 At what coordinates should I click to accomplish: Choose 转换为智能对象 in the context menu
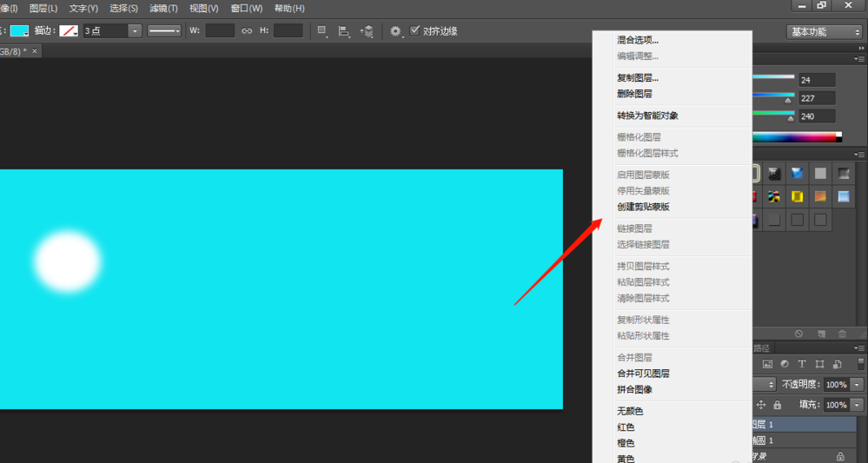pos(647,116)
